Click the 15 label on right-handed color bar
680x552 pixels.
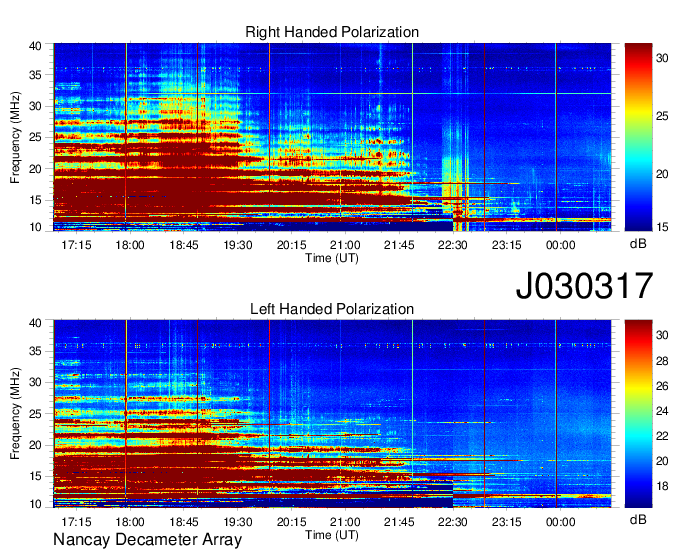(662, 227)
